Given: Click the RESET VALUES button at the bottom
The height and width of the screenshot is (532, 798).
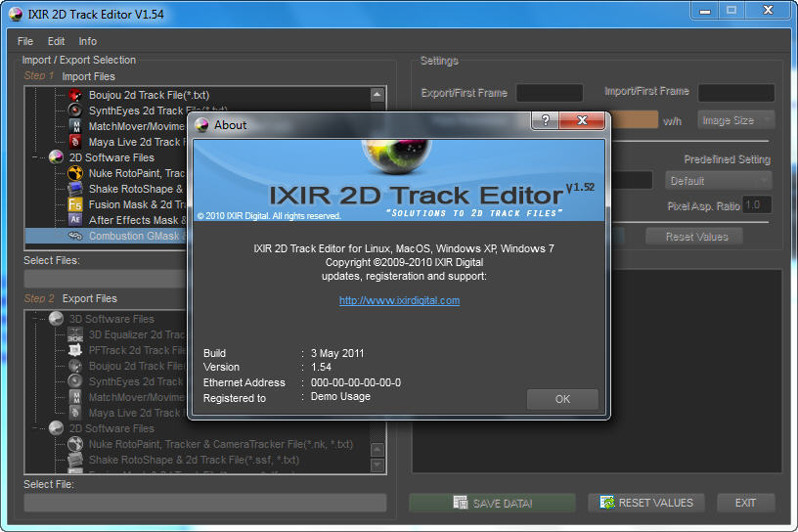Looking at the screenshot, I should [645, 503].
